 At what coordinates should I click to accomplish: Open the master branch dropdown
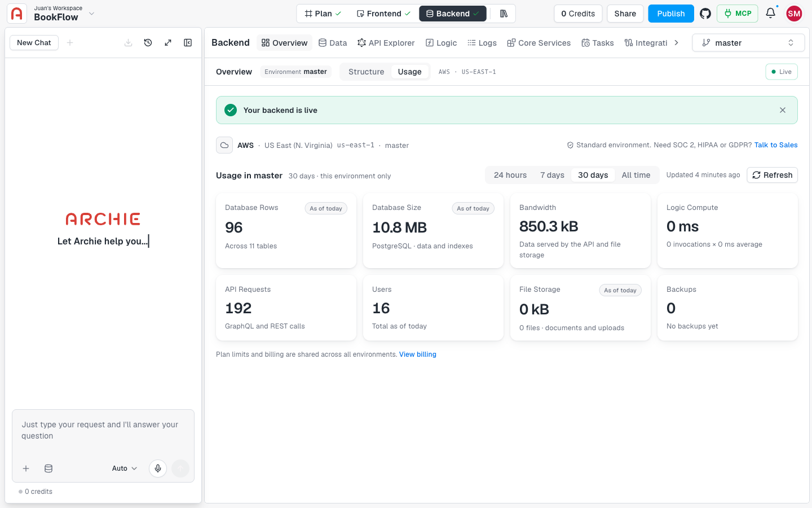coord(748,43)
